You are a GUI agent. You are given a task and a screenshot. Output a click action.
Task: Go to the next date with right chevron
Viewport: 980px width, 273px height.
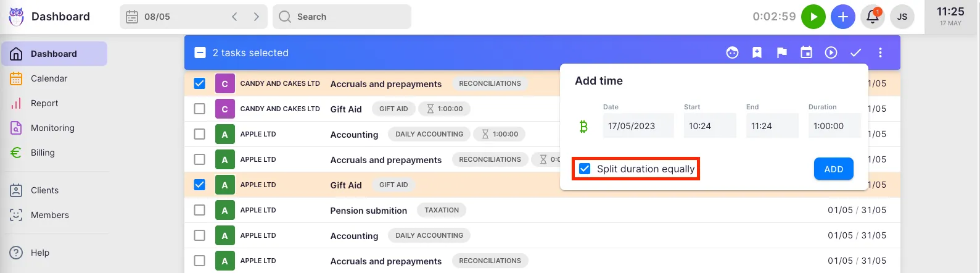point(256,17)
